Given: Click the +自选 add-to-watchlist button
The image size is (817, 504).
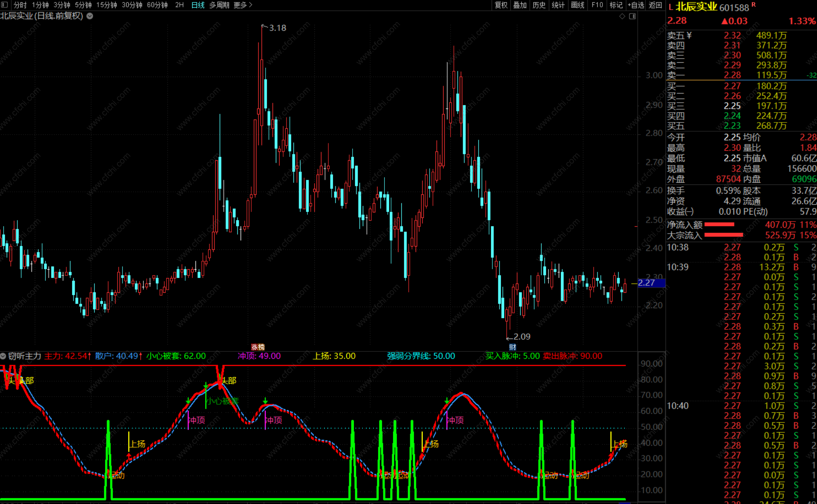Looking at the screenshot, I should point(636,5).
